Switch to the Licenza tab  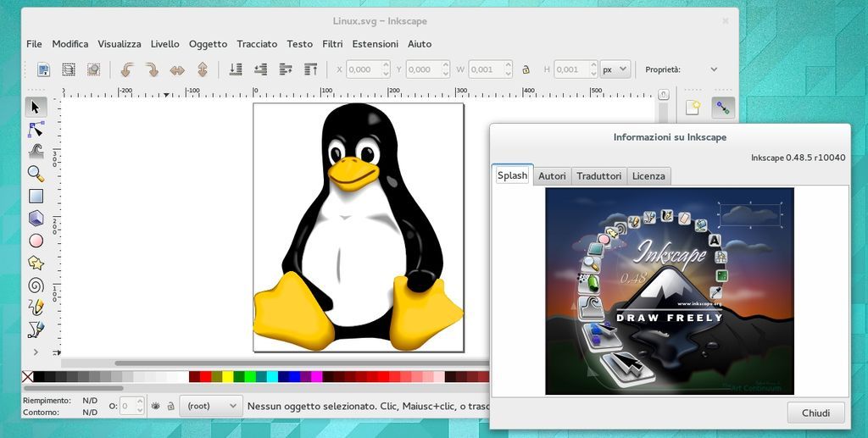(648, 176)
